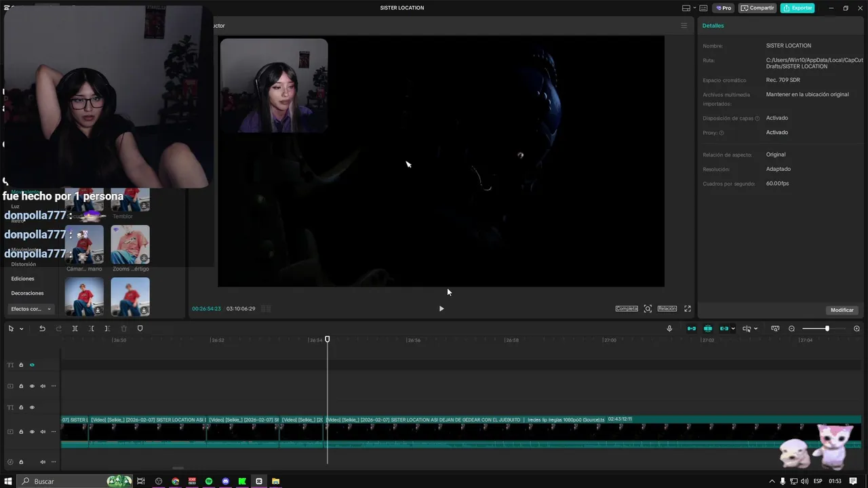Click the horizontal timeline scrollbar handle
The height and width of the screenshot is (488, 868).
tap(178, 468)
